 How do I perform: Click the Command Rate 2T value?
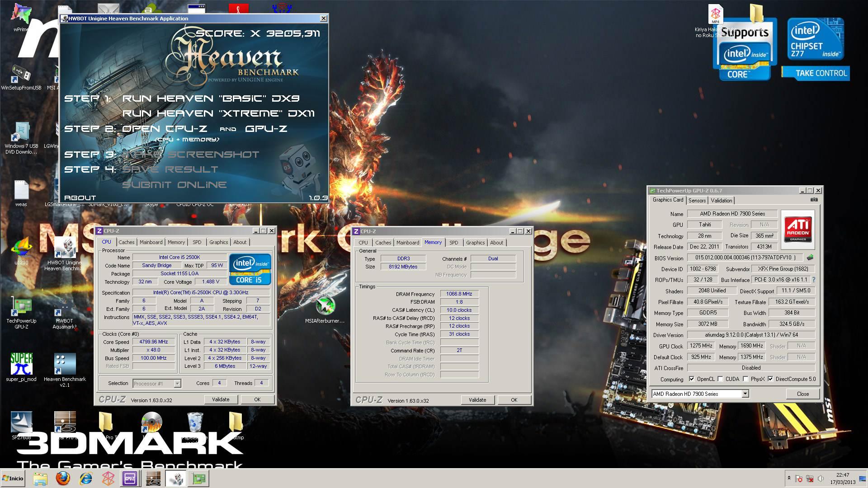pyautogui.click(x=459, y=351)
